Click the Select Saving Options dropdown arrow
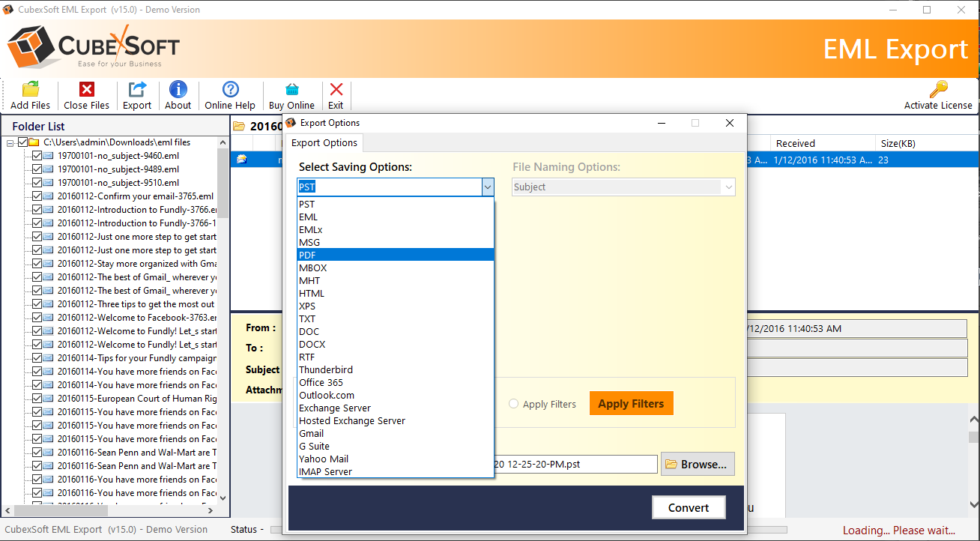The height and width of the screenshot is (541, 980). pyautogui.click(x=488, y=187)
